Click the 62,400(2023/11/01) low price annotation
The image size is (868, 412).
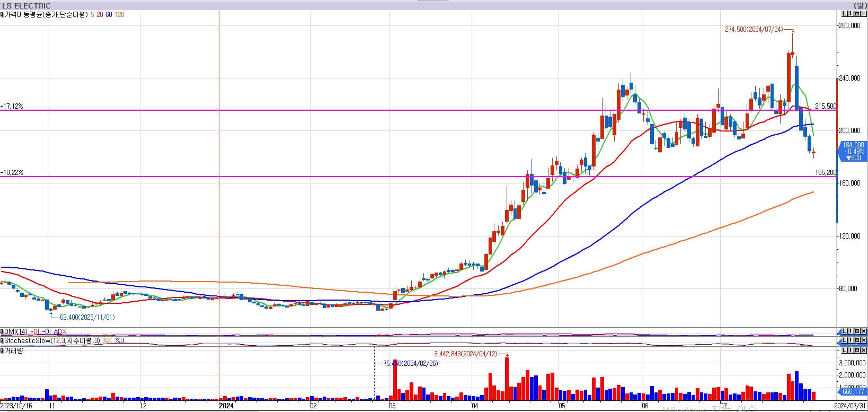[x=87, y=317]
